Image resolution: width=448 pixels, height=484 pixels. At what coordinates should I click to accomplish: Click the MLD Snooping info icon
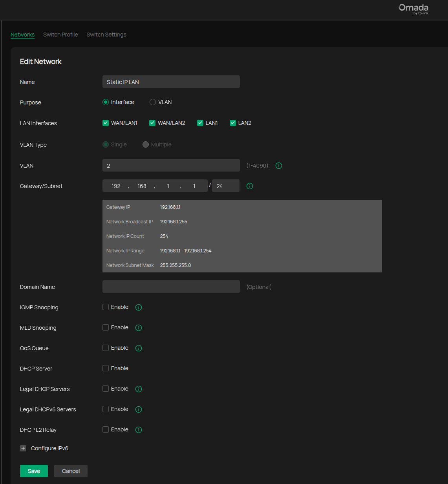[139, 328]
